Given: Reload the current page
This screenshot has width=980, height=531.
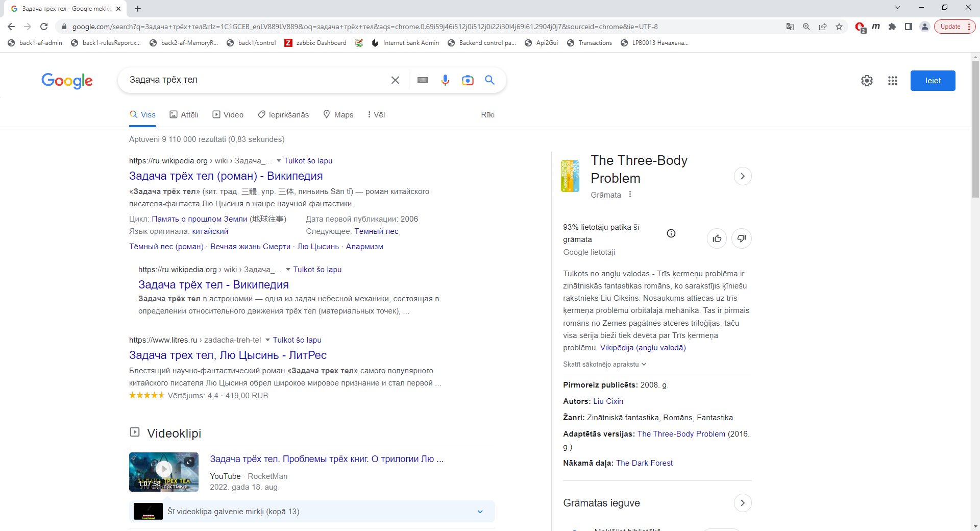Looking at the screenshot, I should pos(44,27).
